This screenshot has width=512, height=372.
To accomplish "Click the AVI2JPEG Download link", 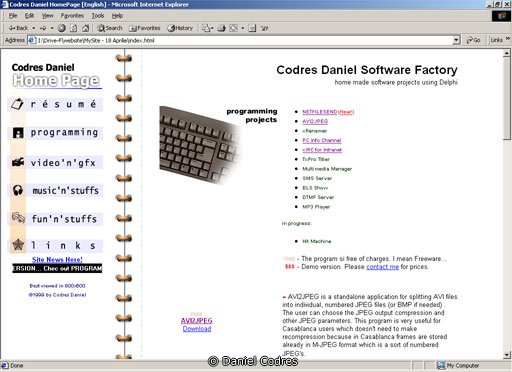I will pos(197,329).
